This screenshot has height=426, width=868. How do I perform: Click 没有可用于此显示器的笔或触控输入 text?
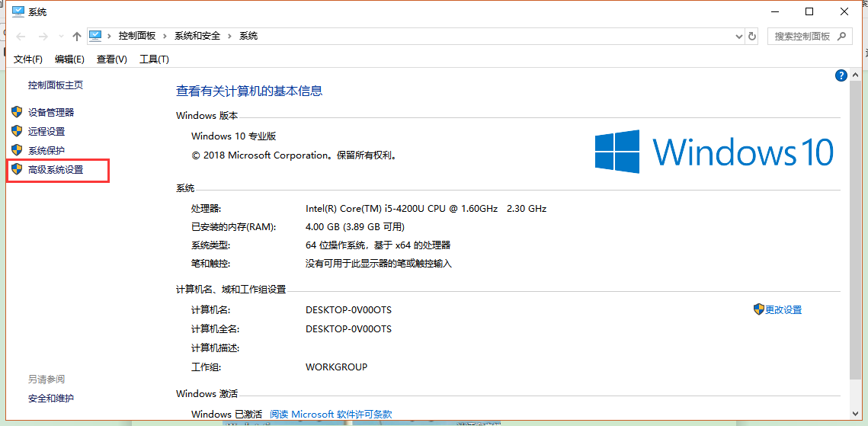[379, 264]
